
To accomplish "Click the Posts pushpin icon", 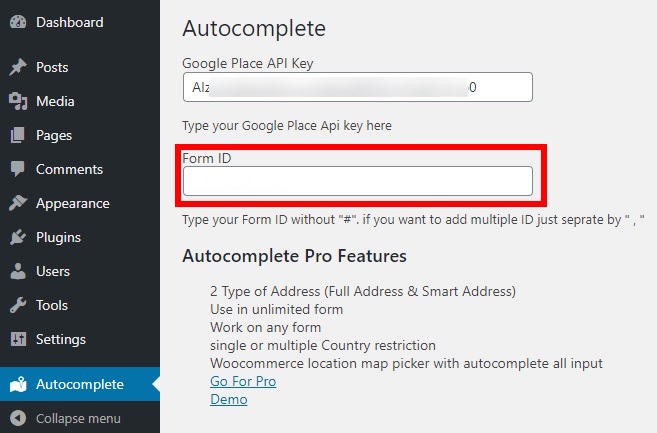I will pos(18,67).
